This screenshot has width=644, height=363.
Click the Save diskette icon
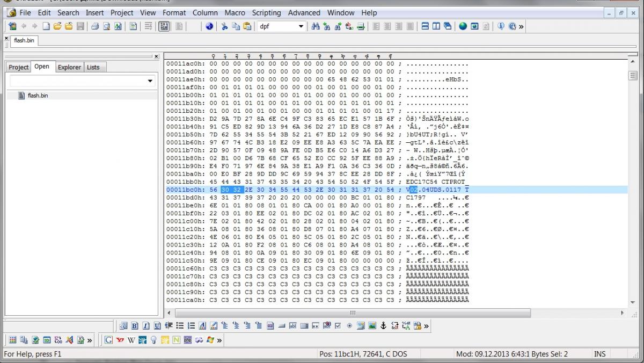80,26
